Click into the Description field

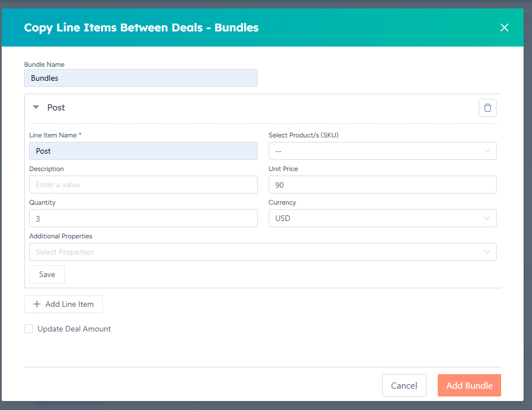tap(143, 185)
